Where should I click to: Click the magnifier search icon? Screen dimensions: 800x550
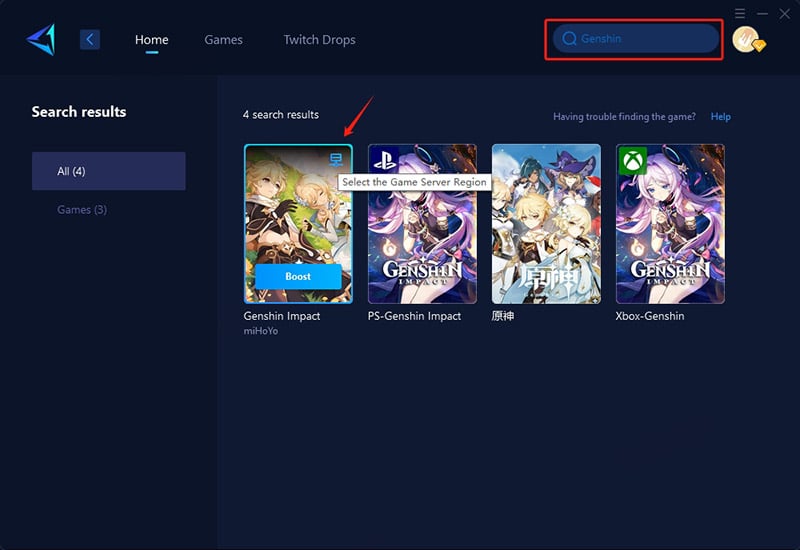pyautogui.click(x=569, y=38)
